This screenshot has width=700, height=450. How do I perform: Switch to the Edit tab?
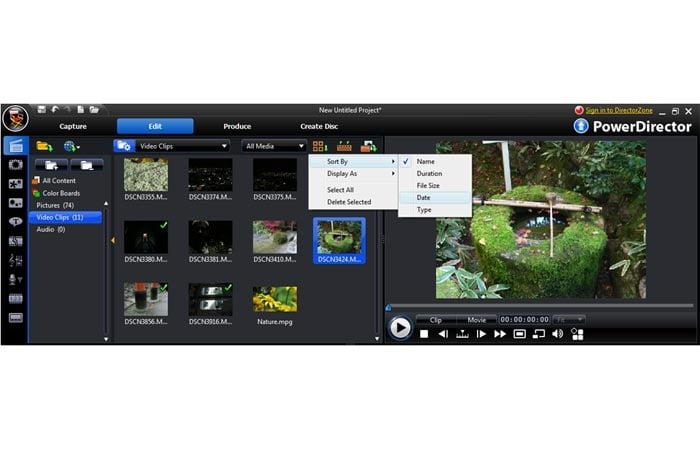click(155, 126)
